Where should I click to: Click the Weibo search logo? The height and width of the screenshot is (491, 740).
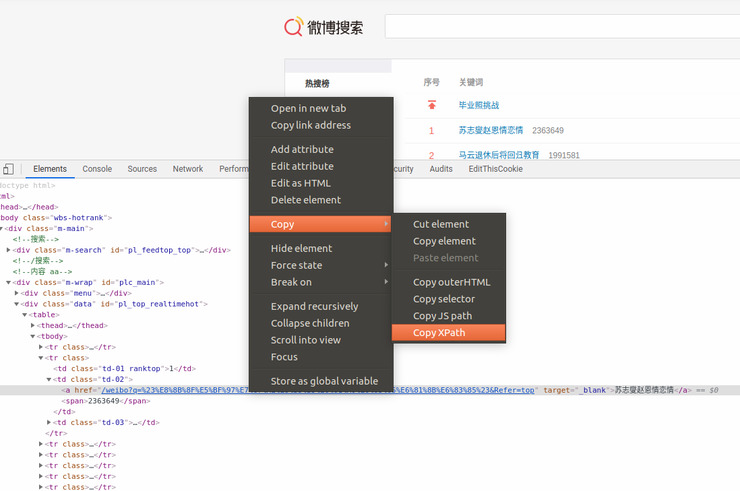click(323, 27)
